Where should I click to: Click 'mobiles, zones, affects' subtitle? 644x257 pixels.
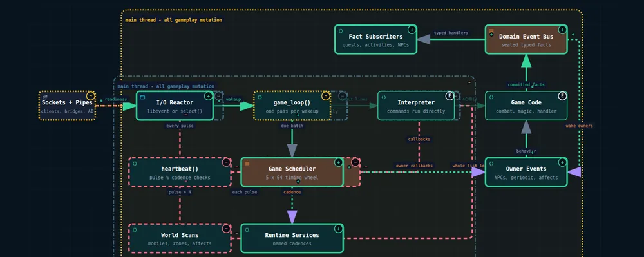tap(180, 243)
